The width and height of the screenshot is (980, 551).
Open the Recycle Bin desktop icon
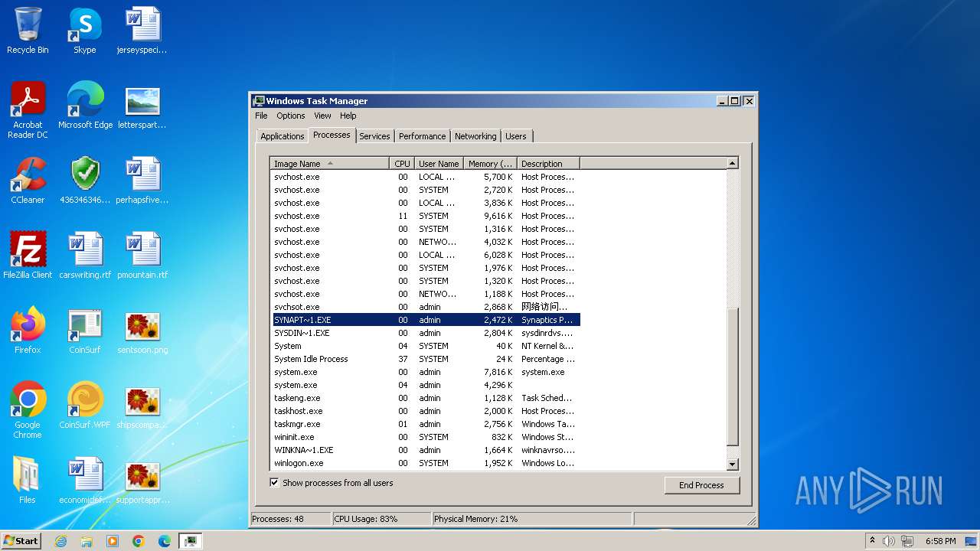[x=28, y=31]
